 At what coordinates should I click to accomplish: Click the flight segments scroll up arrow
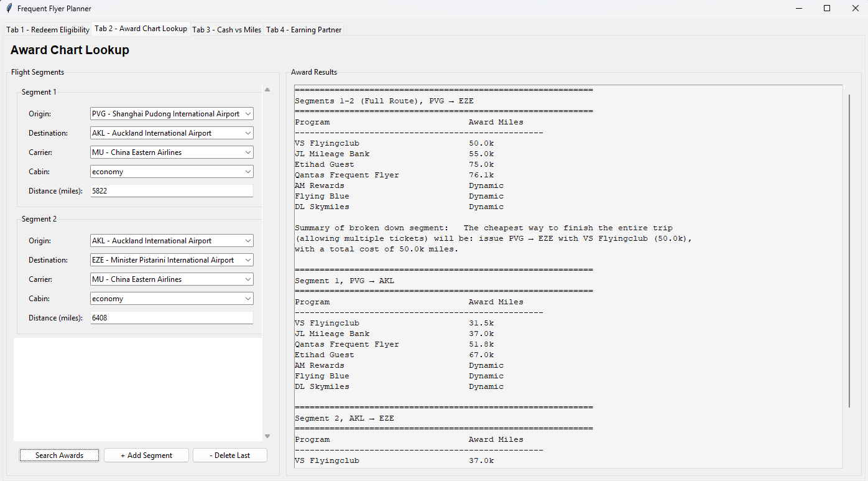pyautogui.click(x=267, y=90)
